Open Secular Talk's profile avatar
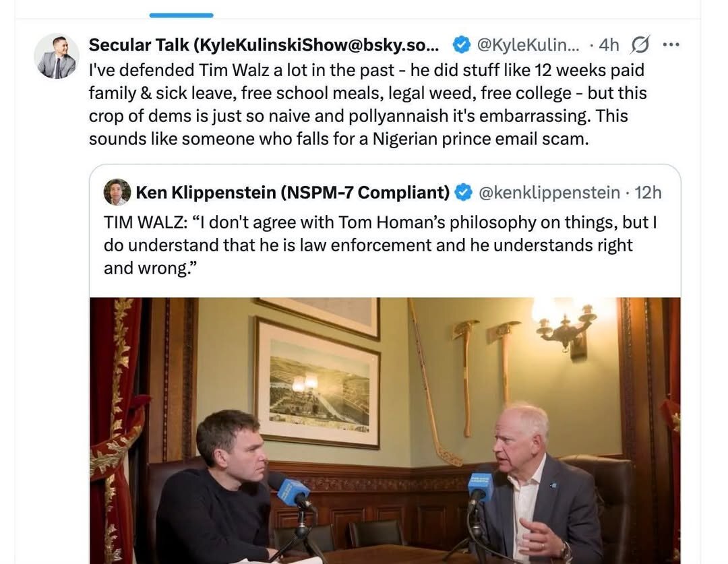 (57, 55)
